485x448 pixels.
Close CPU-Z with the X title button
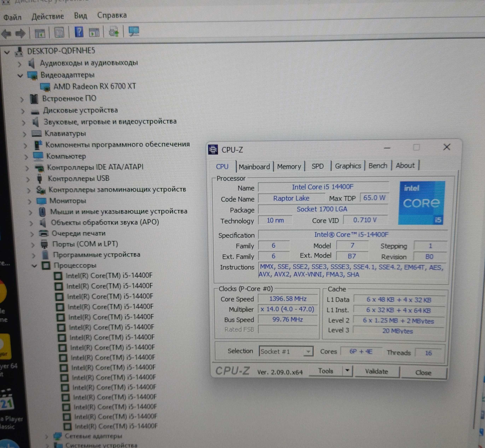pos(447,147)
